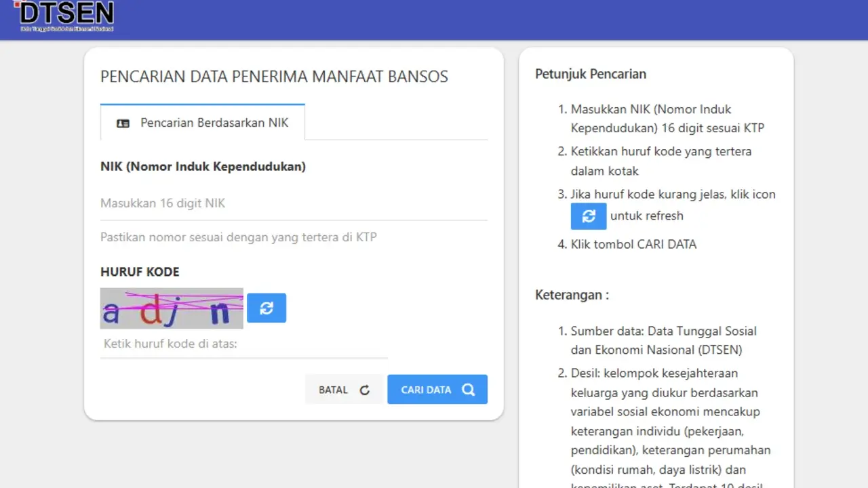The image size is (868, 488).
Task: Click the Keterangan heading in the sidebar
Action: tap(572, 295)
